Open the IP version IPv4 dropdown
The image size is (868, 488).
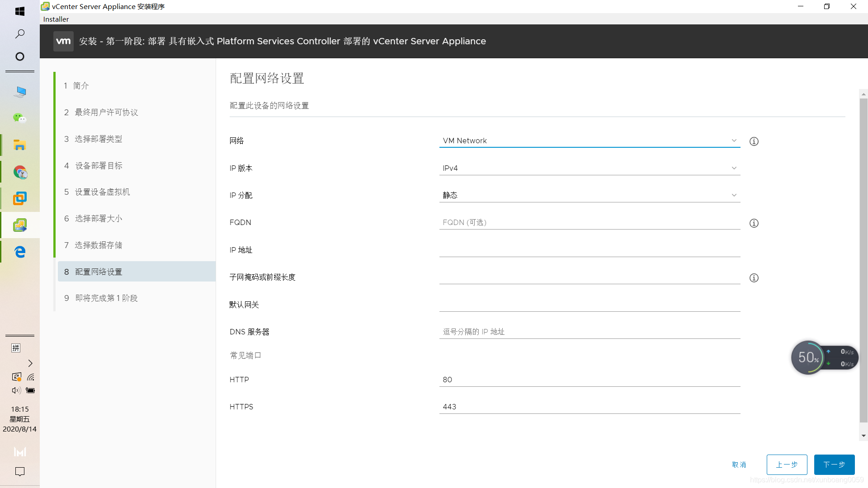coord(589,168)
